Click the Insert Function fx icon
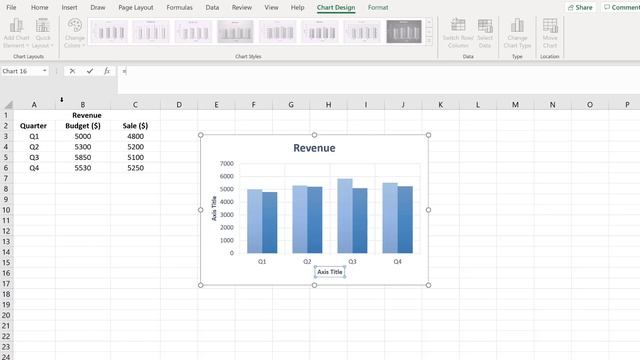The width and height of the screenshot is (640, 360). (107, 71)
